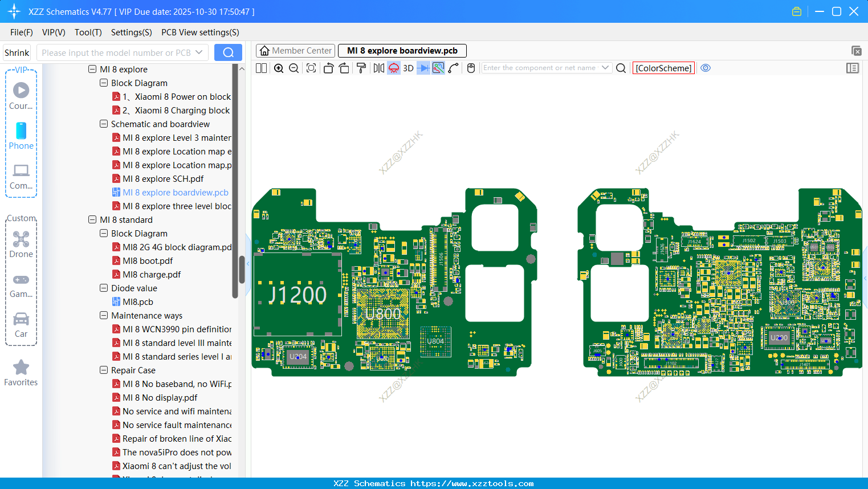Toggle the split view panel icon
This screenshot has width=868, height=489.
261,68
